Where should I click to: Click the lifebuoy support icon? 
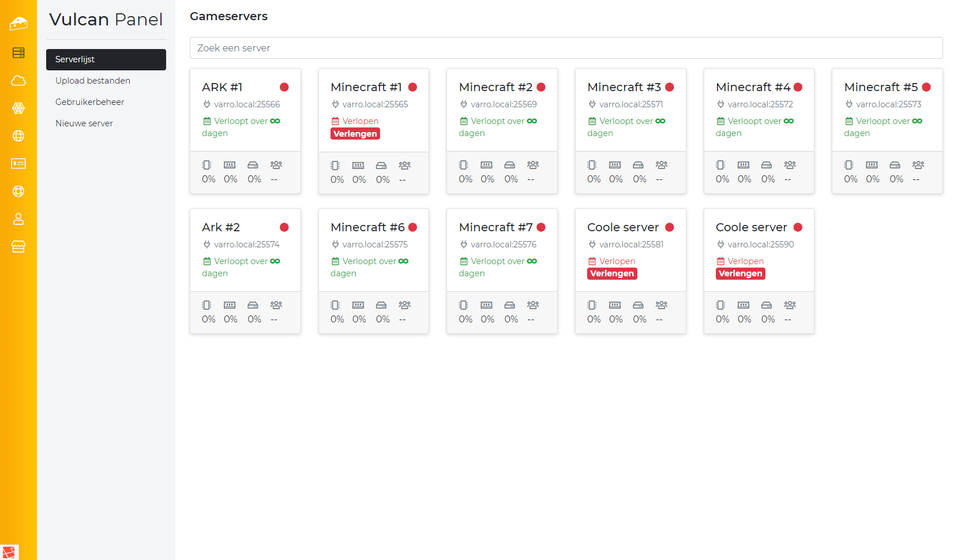[18, 191]
